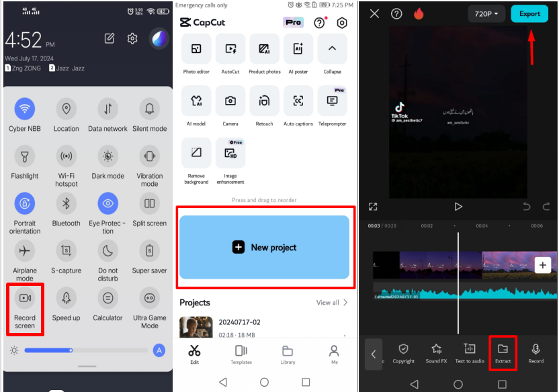Open the AutoCut tool
This screenshot has width=559, height=392.
(x=230, y=49)
